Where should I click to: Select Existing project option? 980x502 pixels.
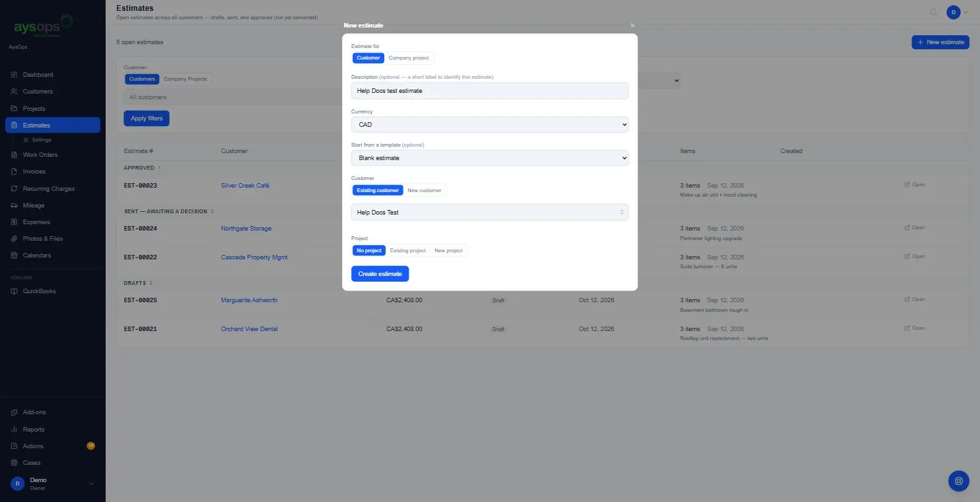pyautogui.click(x=408, y=251)
